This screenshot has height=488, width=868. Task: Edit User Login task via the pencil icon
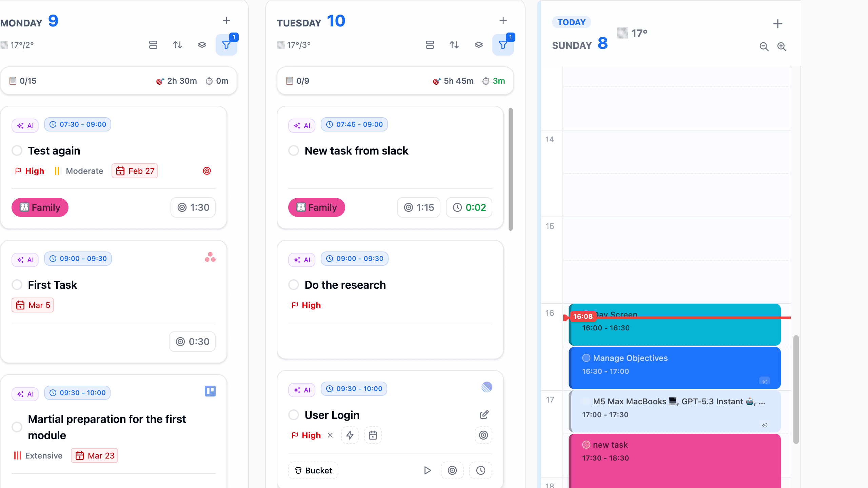(x=484, y=414)
